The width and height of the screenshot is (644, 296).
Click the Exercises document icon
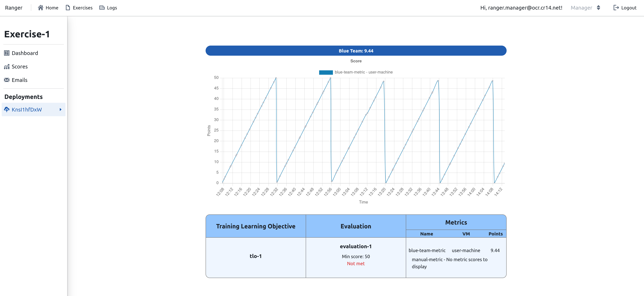click(68, 8)
